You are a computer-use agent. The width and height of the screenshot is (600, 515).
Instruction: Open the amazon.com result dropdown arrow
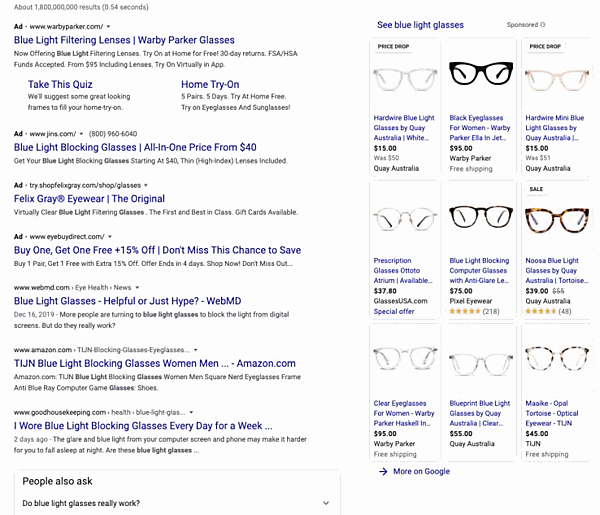point(196,350)
